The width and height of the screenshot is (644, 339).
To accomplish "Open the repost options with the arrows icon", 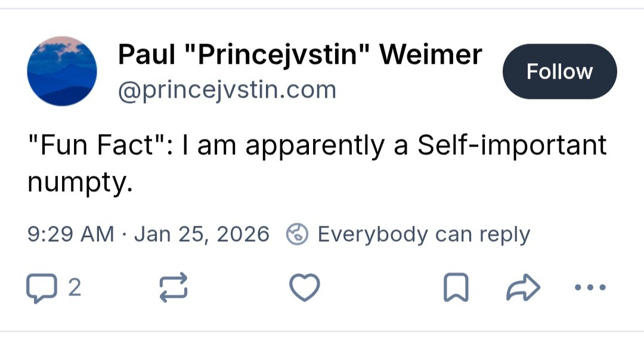I will pos(174,288).
